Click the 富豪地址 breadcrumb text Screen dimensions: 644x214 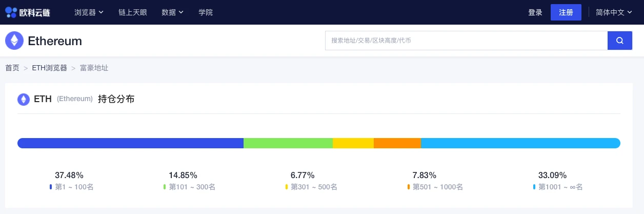94,68
